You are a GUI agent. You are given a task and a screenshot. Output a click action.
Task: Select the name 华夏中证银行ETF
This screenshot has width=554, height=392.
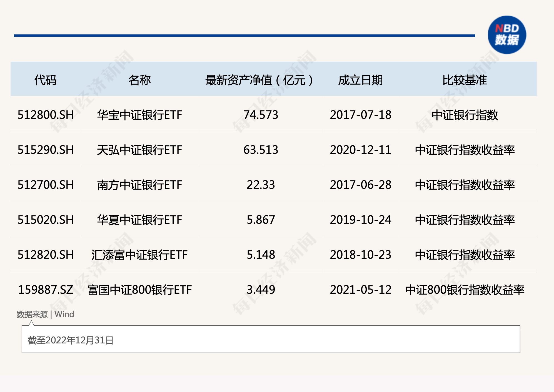[x=139, y=220]
